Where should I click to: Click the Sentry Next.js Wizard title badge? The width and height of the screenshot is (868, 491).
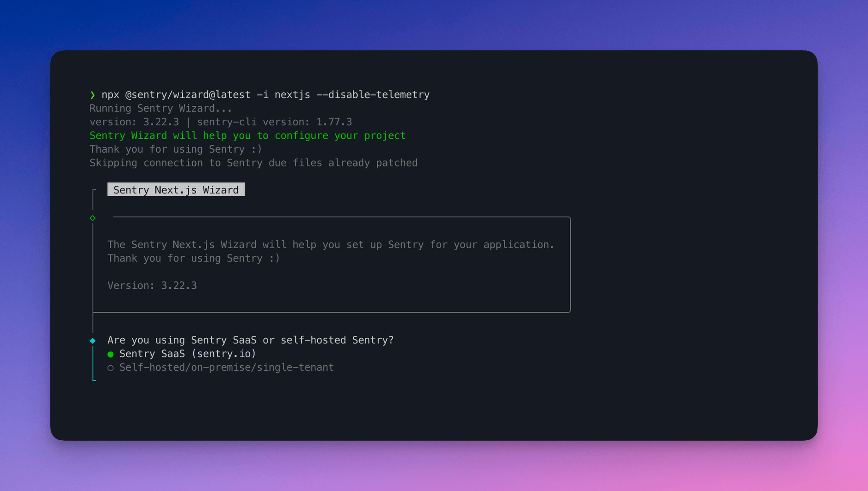click(176, 190)
